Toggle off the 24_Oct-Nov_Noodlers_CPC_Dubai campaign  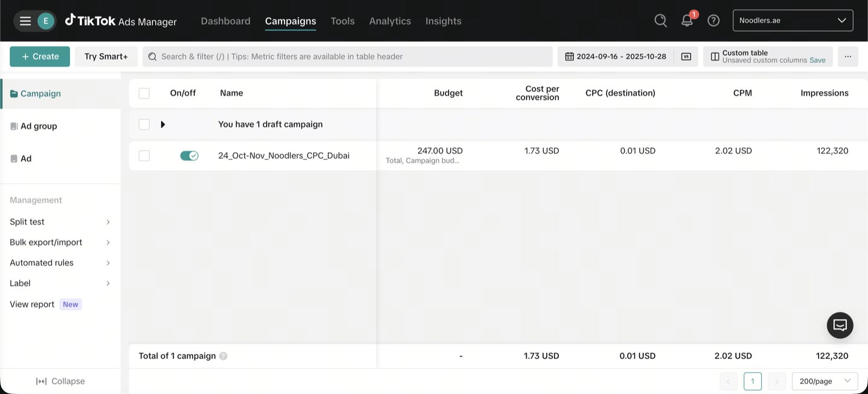189,156
